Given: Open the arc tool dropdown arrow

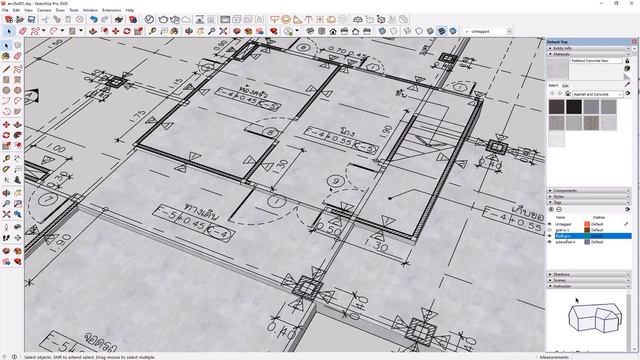Looking at the screenshot, I should [62, 31].
